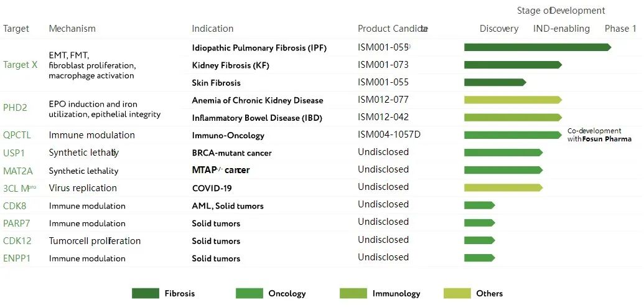Click the Others legend color swatch

(x=457, y=293)
